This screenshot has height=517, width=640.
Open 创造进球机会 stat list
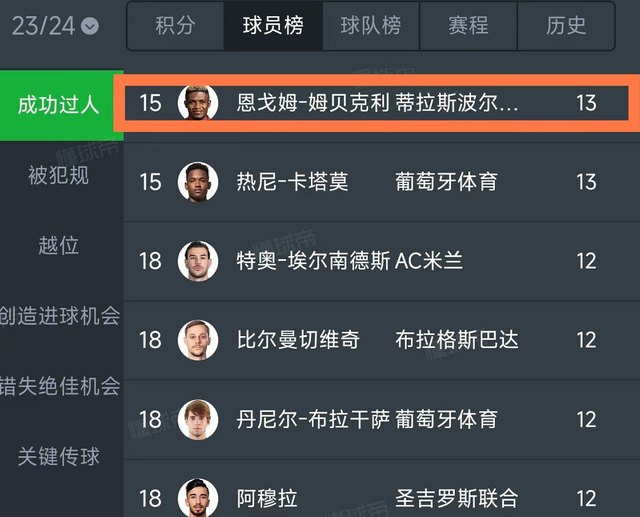click(60, 316)
